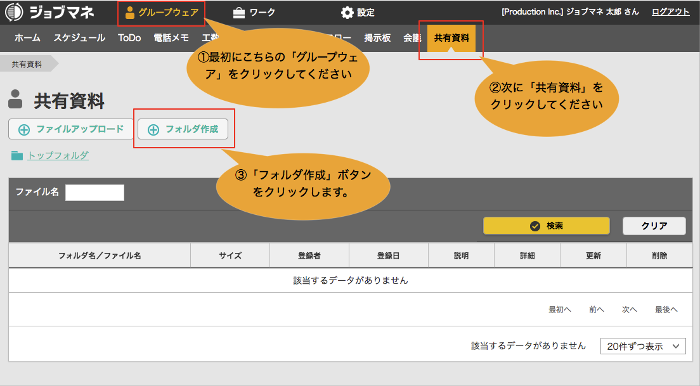The height and width of the screenshot is (386, 700).
Task: Switch to the スケジュール tab
Action: coord(79,38)
